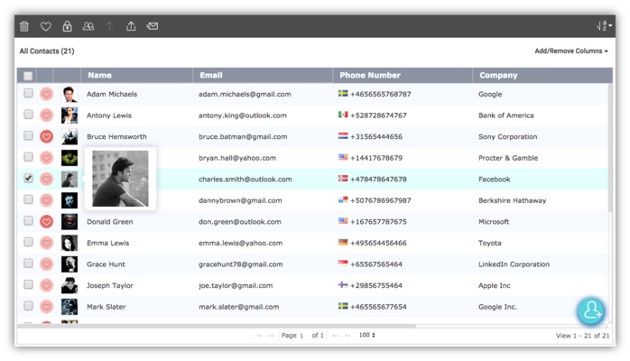Favorite Emma Lewis with heart icon
The height and width of the screenshot is (361, 630).
click(47, 243)
